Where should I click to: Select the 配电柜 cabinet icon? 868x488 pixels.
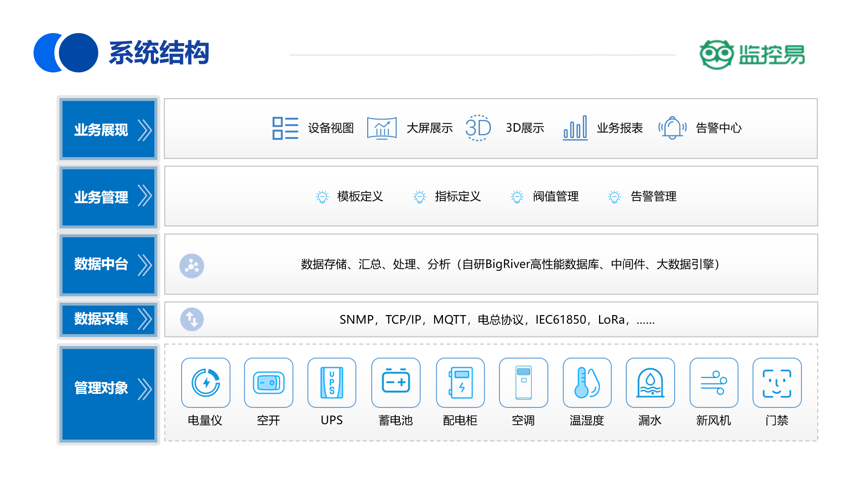tap(460, 383)
